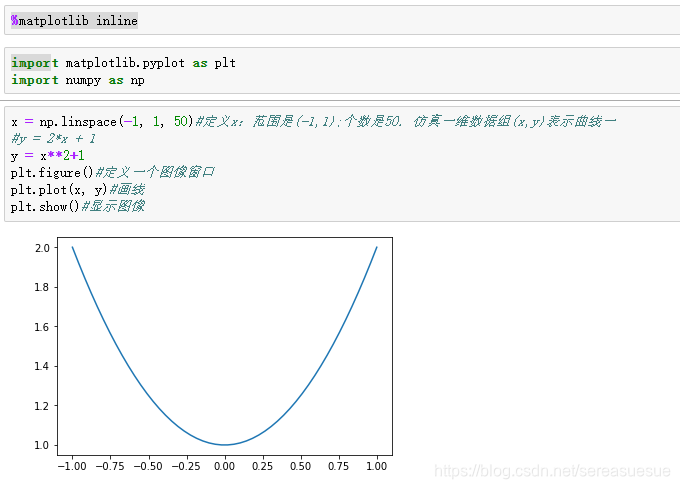Screen dimensions: 680x489
Task: Click y-axis tick label 1.4
Action: tap(42, 366)
